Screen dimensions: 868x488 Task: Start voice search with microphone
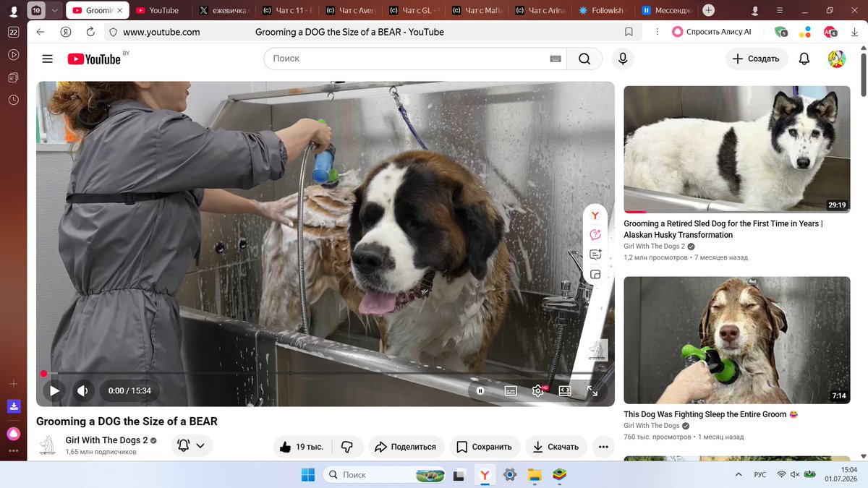click(622, 59)
